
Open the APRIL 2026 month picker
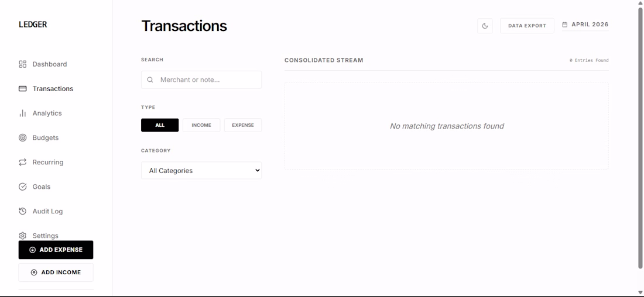click(585, 25)
